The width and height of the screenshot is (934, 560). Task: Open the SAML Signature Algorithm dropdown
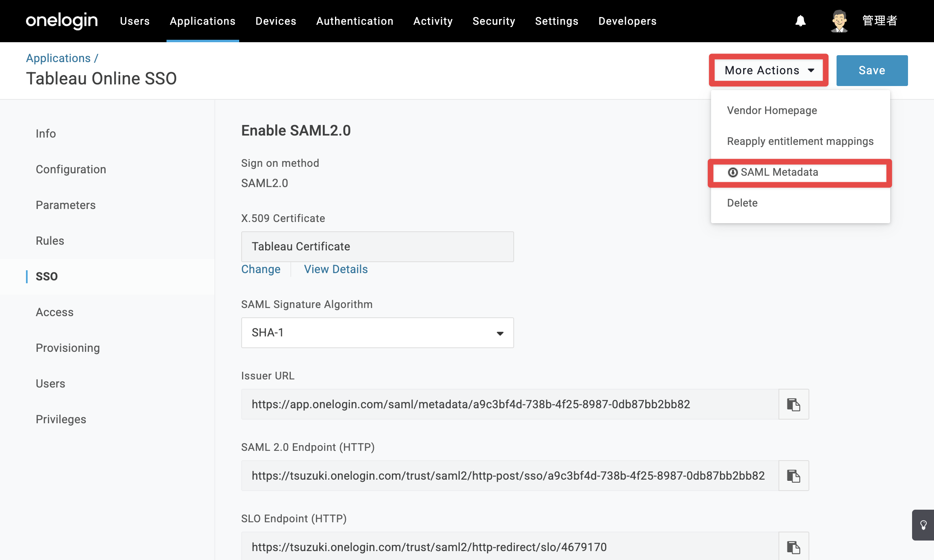(377, 333)
